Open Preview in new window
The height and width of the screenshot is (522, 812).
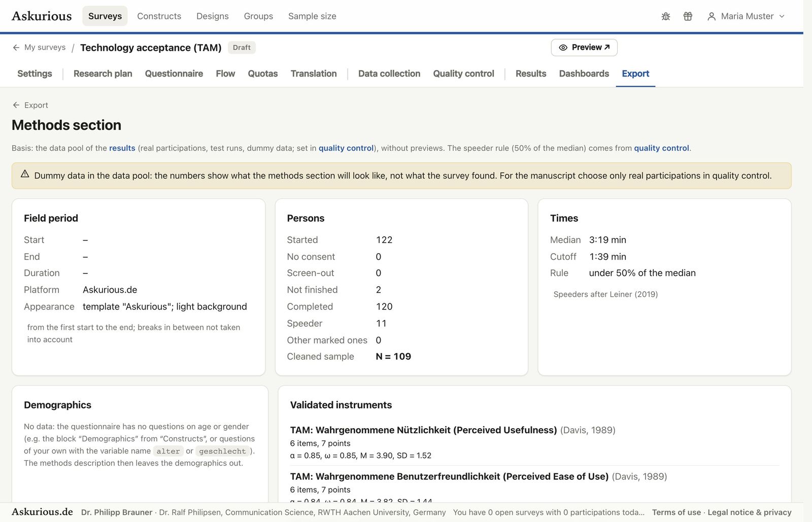tap(584, 47)
